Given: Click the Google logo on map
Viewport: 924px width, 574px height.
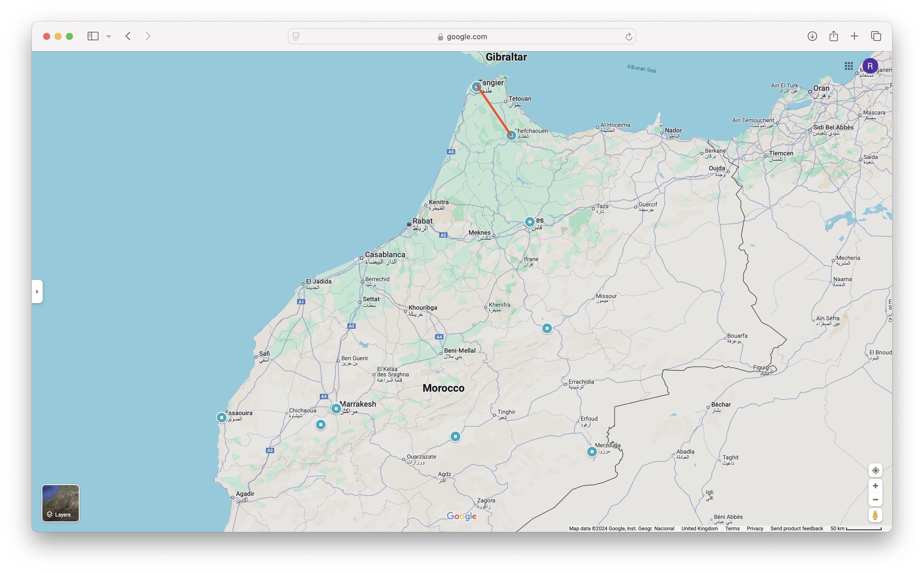Looking at the screenshot, I should (461, 516).
